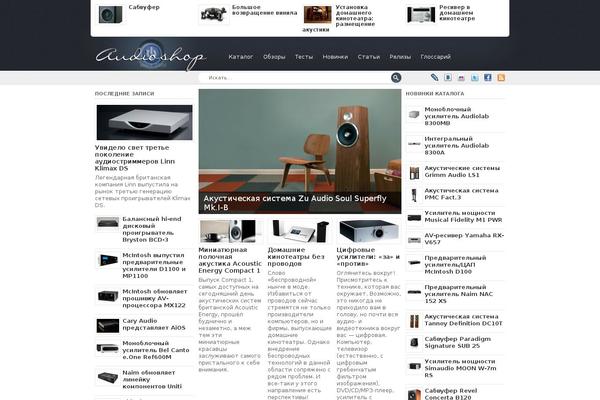
Task: Open link Усилитель мощности Musical Fidelity M1 PWR
Action: [x=463, y=216]
